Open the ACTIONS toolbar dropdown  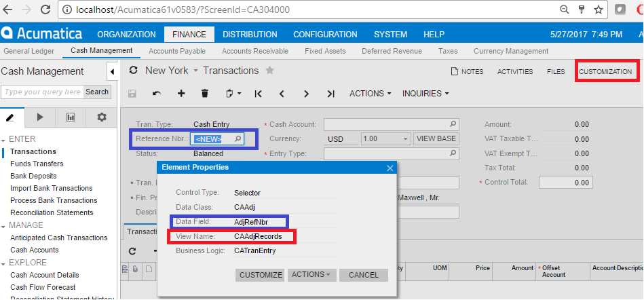click(x=371, y=94)
